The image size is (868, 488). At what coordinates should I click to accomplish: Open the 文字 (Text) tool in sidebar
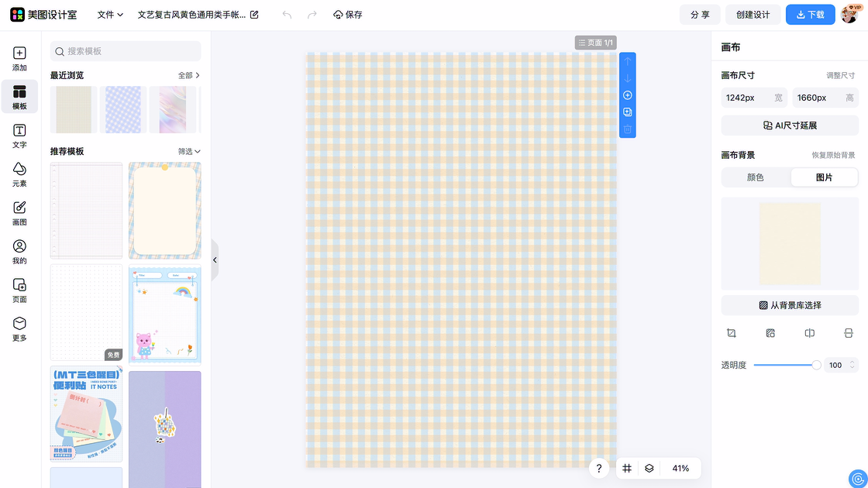click(x=19, y=136)
